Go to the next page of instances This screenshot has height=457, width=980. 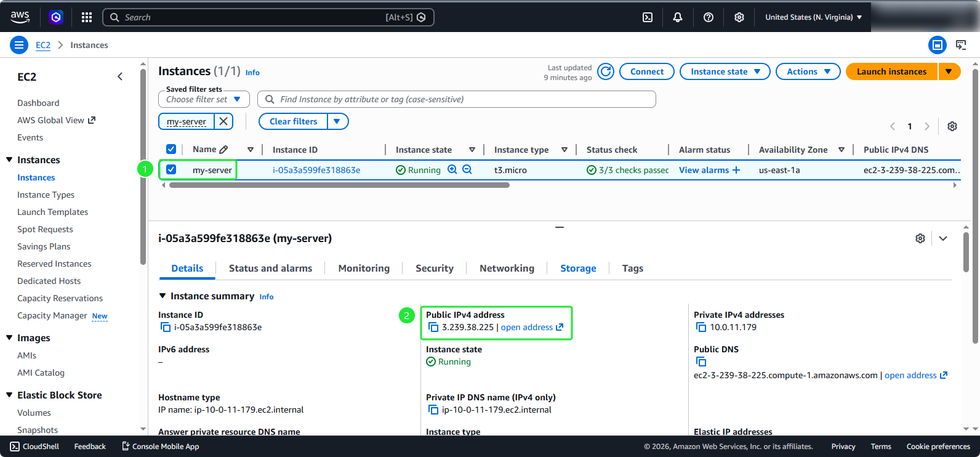click(x=927, y=126)
